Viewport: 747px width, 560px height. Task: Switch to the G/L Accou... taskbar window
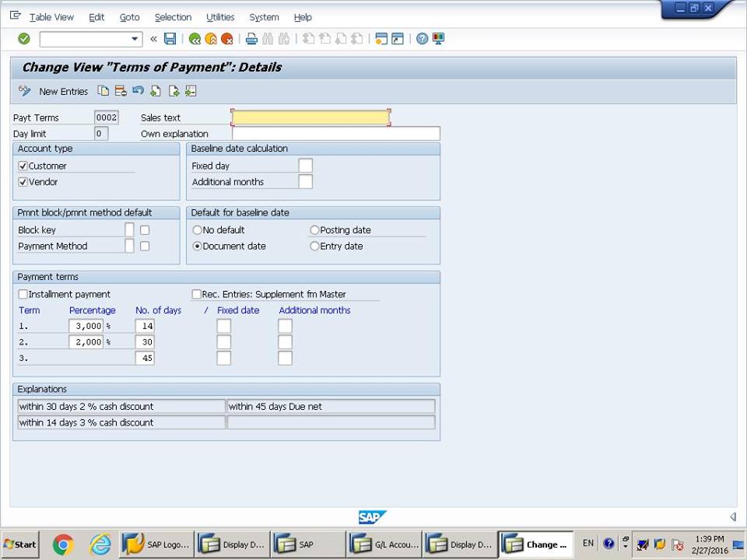click(x=384, y=544)
